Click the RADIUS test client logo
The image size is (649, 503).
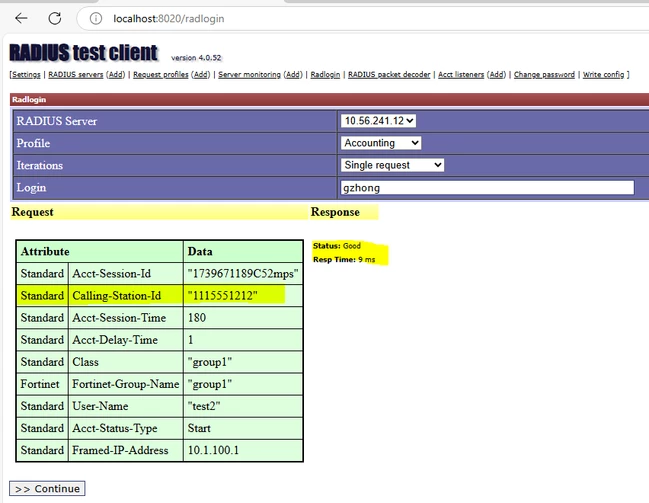(83, 53)
